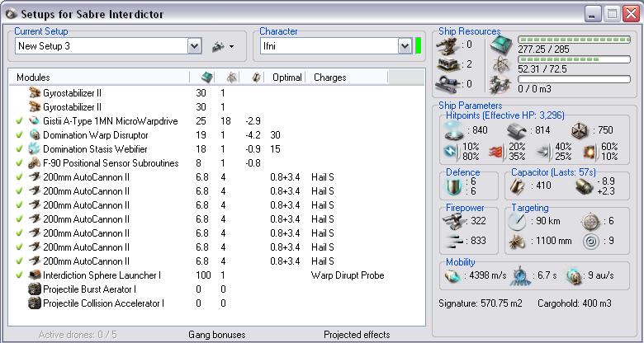Toggle Domination Warp Disruptor active checkmark

click(19, 135)
